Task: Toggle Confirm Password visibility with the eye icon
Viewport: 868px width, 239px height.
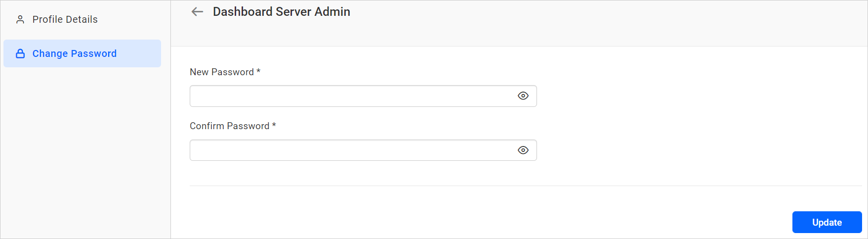Action: [523, 150]
